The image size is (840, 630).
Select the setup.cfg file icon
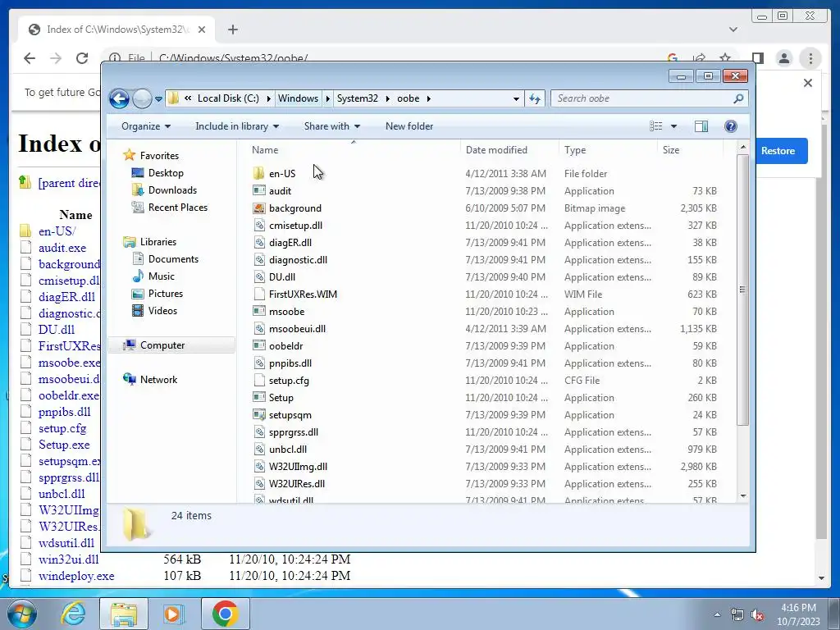258,381
